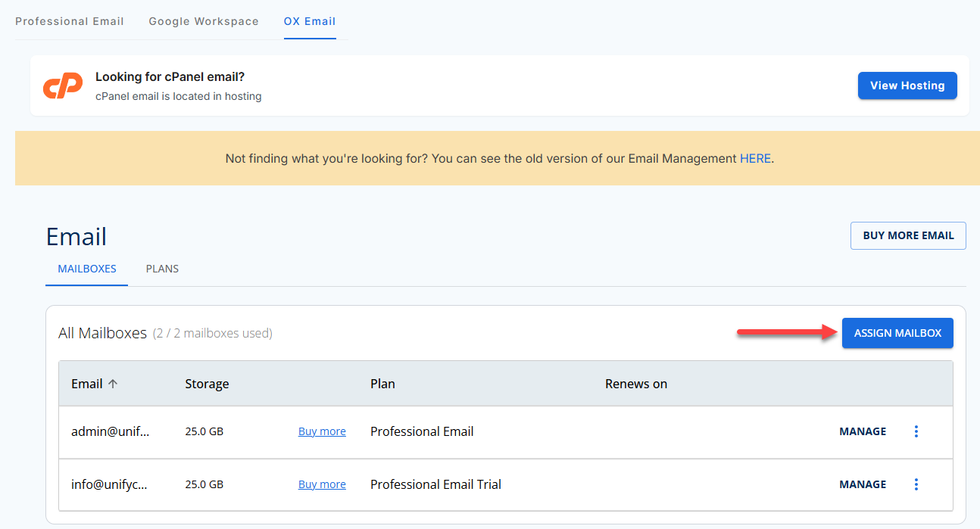Screen dimensions: 980x529
Task: Click the 25.0 GB storage value for admin
Action: point(204,431)
